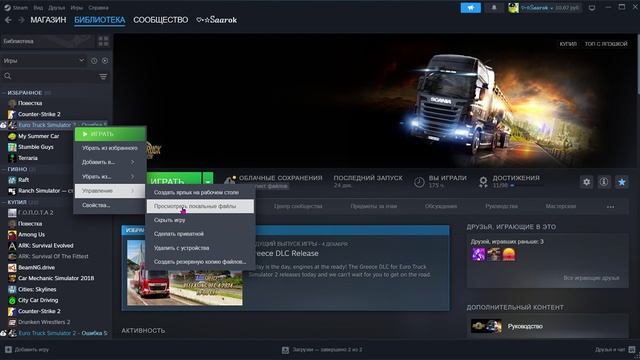Open the announcements megaphone button
640x360 pixels.
(470, 8)
